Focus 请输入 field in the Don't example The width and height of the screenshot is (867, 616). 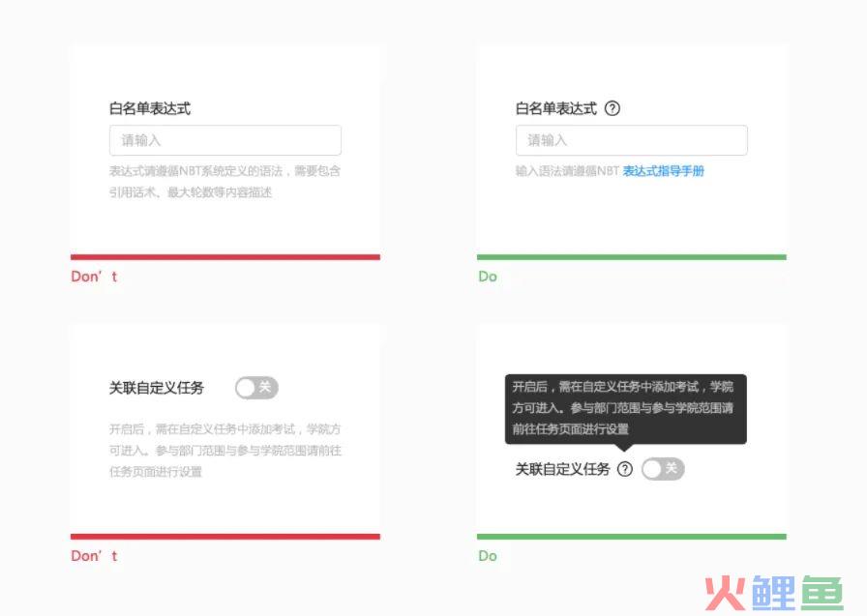pos(225,140)
